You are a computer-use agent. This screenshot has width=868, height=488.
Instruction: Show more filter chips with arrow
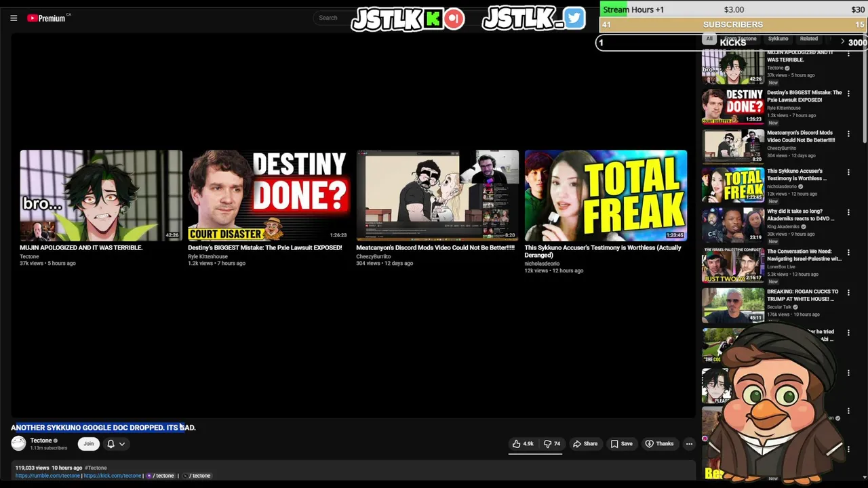point(842,42)
